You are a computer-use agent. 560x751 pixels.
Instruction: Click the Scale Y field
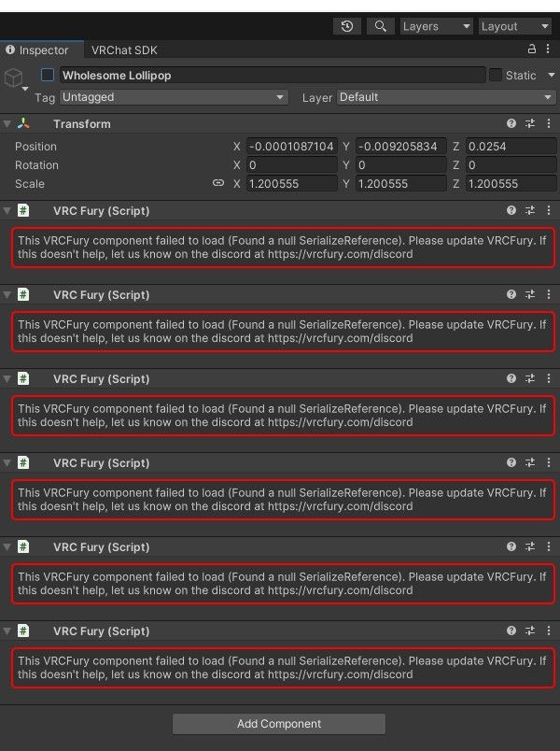pyautogui.click(x=401, y=184)
